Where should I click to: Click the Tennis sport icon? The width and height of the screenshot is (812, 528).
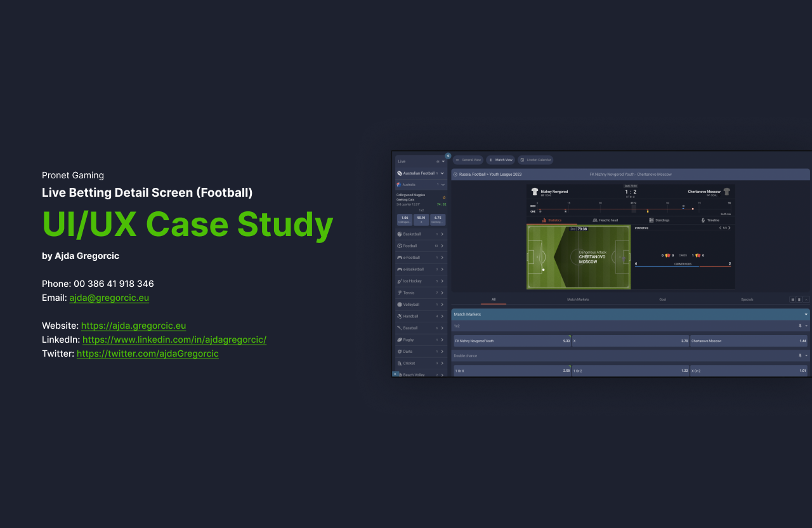pyautogui.click(x=400, y=293)
